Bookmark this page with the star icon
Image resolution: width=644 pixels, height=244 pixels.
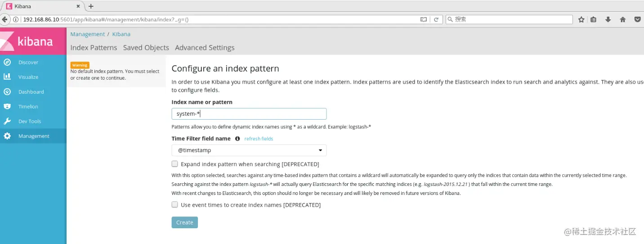point(581,19)
